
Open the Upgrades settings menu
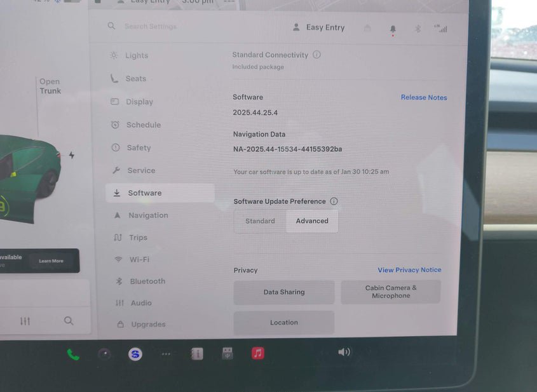point(142,324)
